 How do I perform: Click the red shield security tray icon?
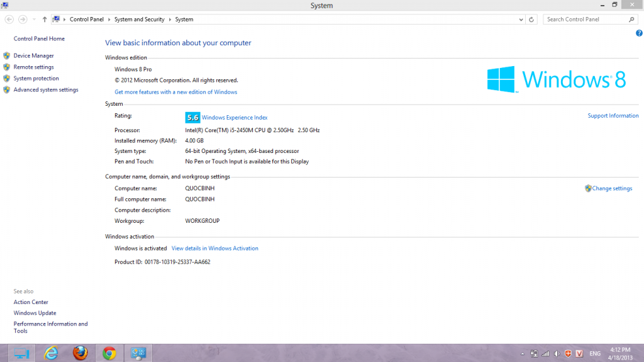[x=569, y=354]
